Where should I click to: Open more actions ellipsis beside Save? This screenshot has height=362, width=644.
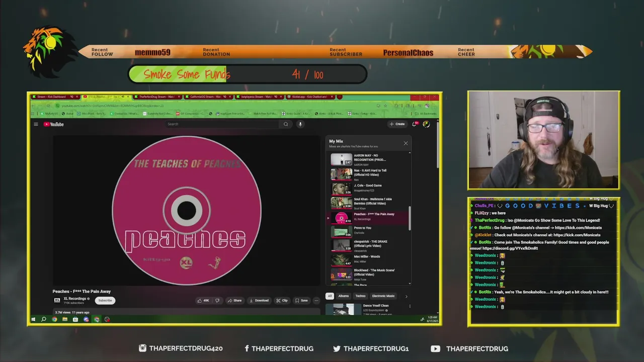[x=316, y=300]
